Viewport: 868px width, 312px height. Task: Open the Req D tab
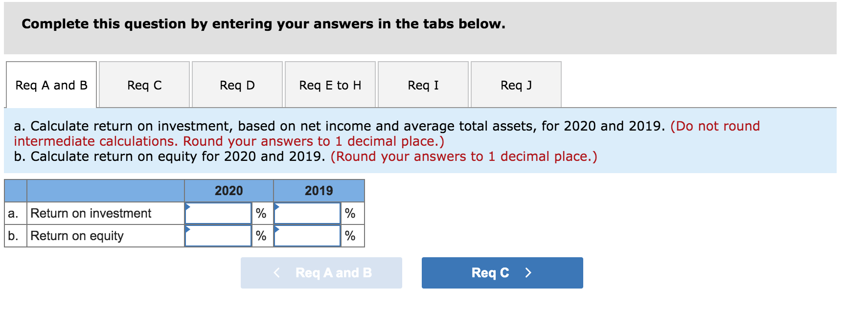tap(237, 85)
